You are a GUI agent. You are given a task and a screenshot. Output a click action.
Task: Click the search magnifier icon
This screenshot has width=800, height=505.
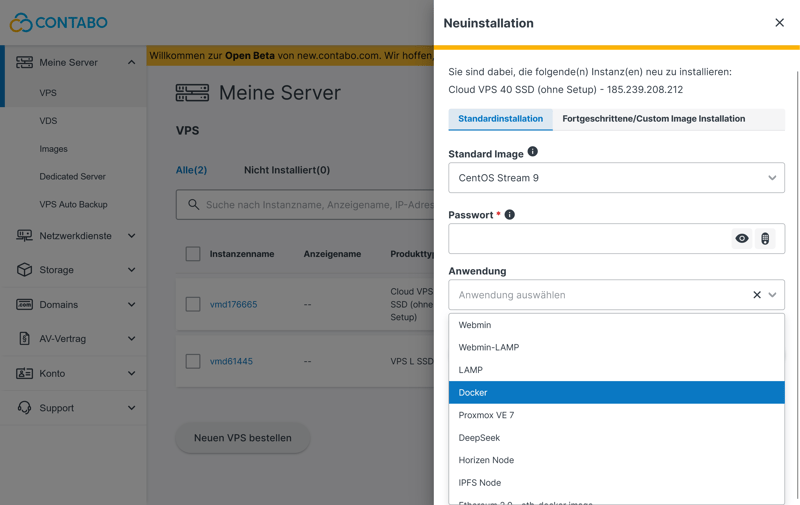(x=193, y=205)
